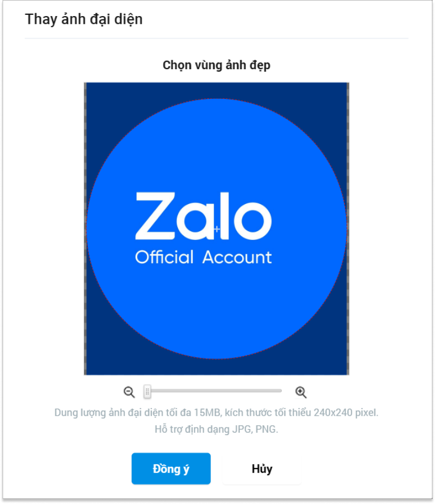Click the "Thay ảnh đại diện" dialog title
Image resolution: width=435 pixels, height=504 pixels.
point(84,19)
